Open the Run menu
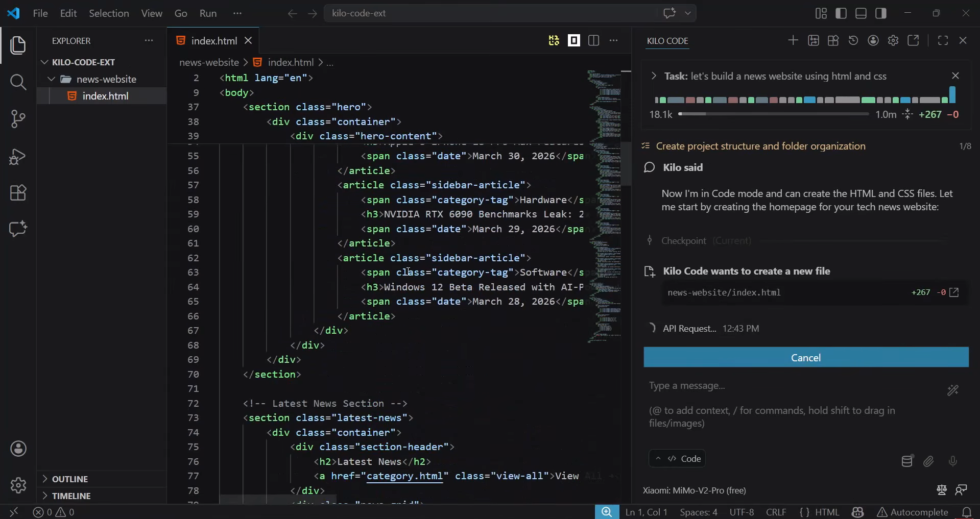The image size is (980, 519). [208, 13]
